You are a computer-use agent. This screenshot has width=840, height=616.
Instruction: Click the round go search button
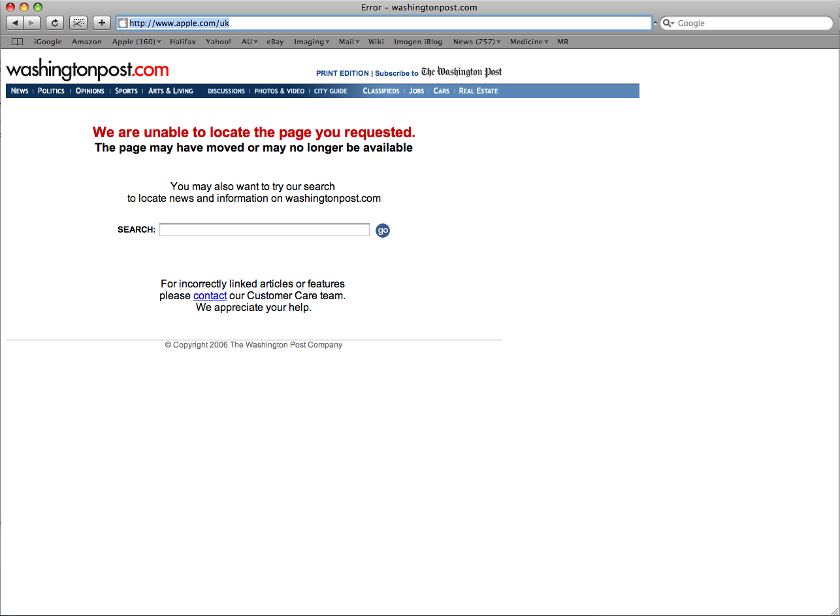[x=383, y=231]
